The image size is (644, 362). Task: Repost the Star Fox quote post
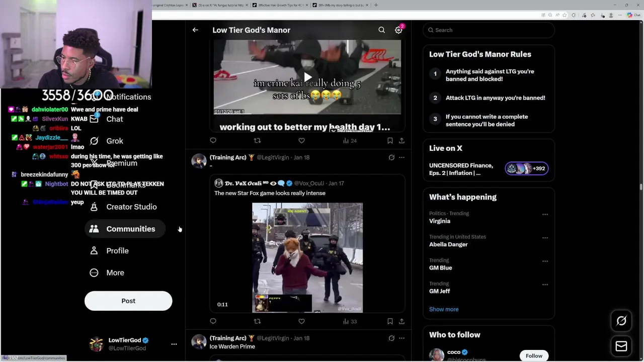tap(257, 321)
